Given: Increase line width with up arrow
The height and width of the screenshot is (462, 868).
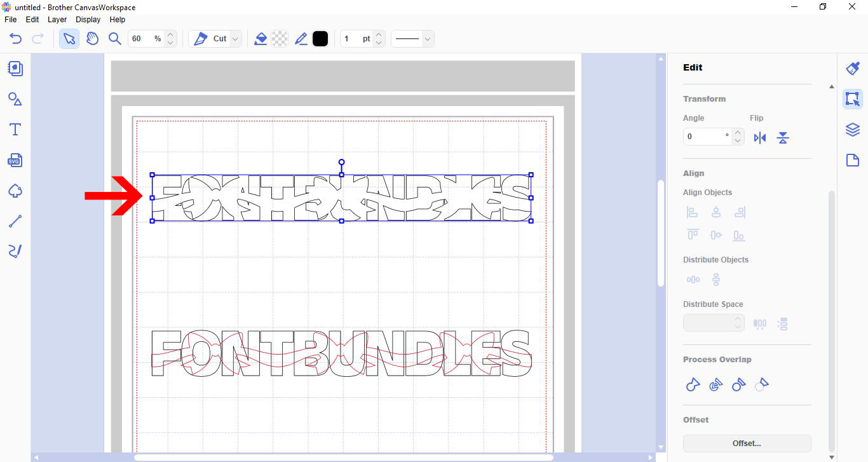Looking at the screenshot, I should tap(379, 35).
